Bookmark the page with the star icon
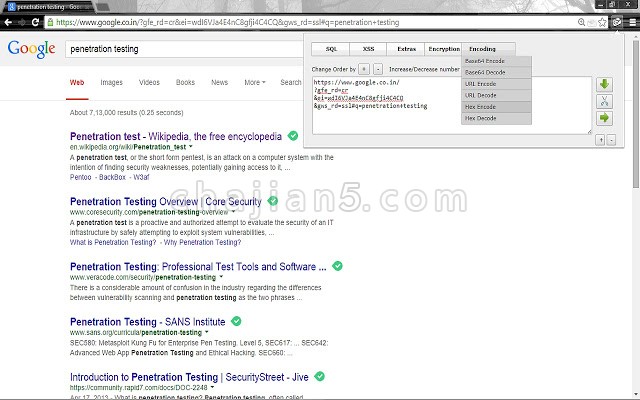The width and height of the screenshot is (640, 400). [x=602, y=22]
